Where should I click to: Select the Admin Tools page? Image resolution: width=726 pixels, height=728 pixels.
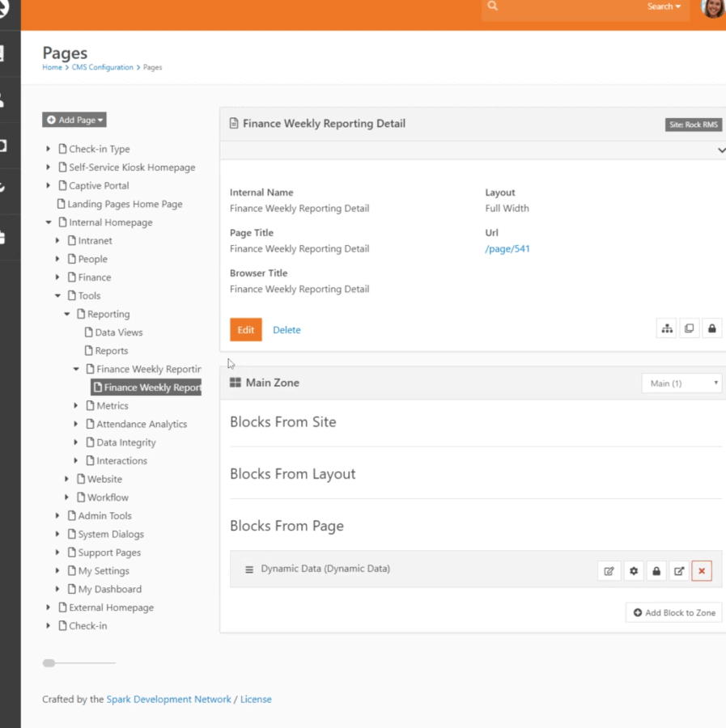[100, 516]
